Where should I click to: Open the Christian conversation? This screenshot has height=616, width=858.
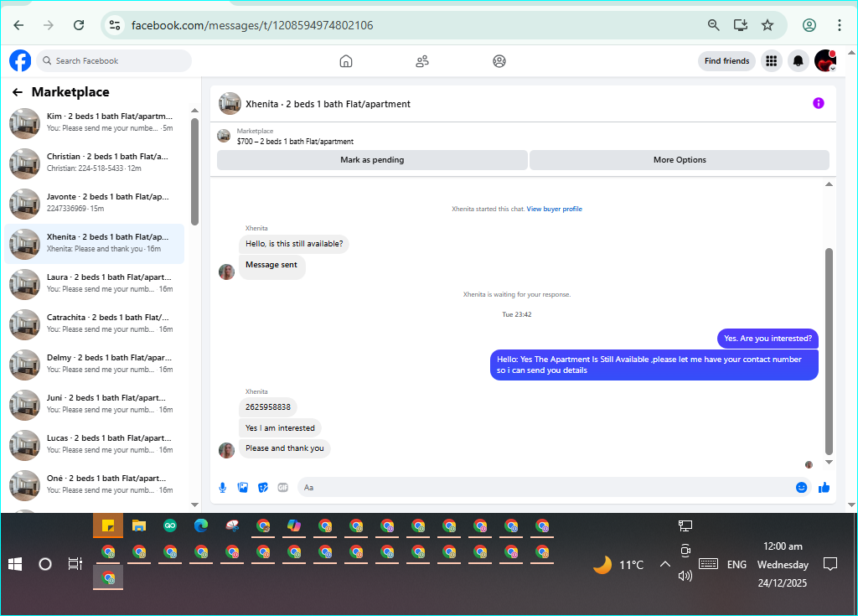coord(94,163)
